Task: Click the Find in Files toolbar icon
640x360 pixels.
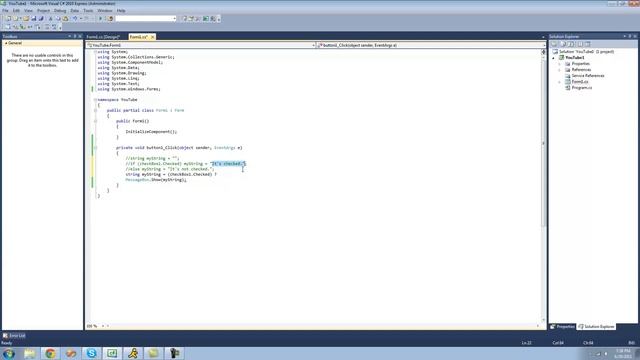Action: tap(110, 19)
